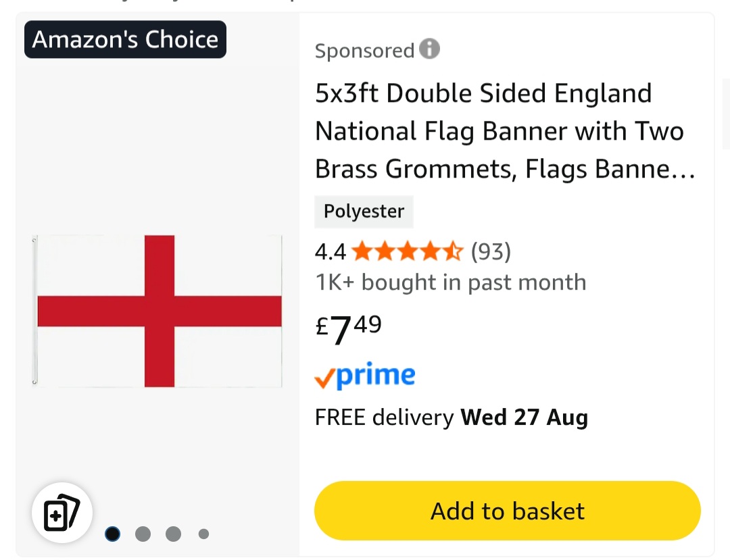Select the second image carousel dot
The width and height of the screenshot is (730, 560).
tap(143, 534)
